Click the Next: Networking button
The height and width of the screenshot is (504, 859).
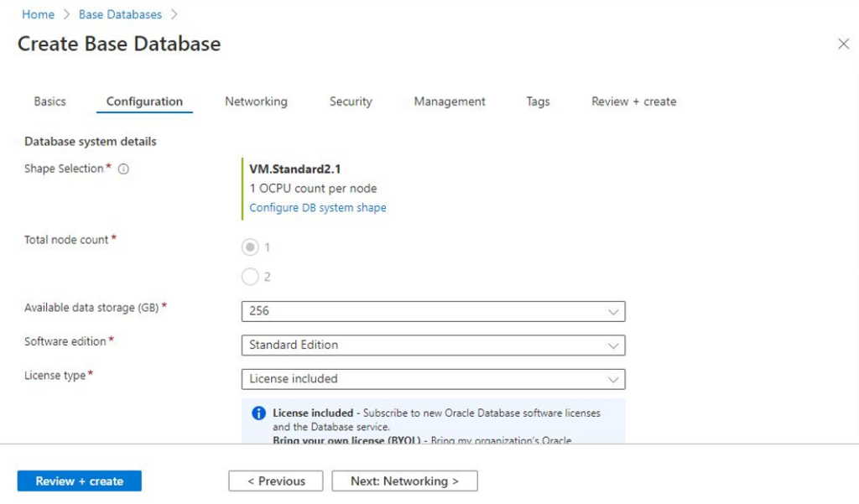(404, 481)
